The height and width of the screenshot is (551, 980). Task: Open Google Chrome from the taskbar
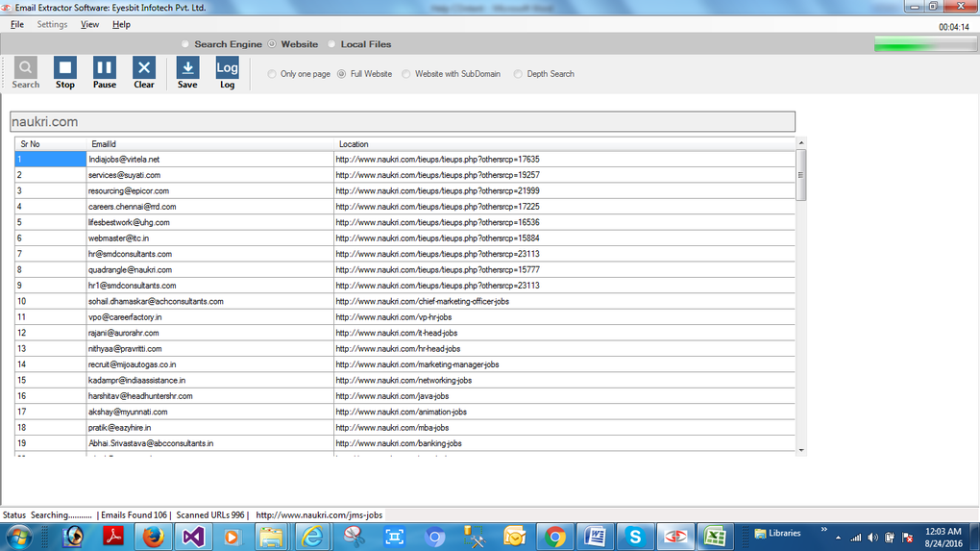554,538
